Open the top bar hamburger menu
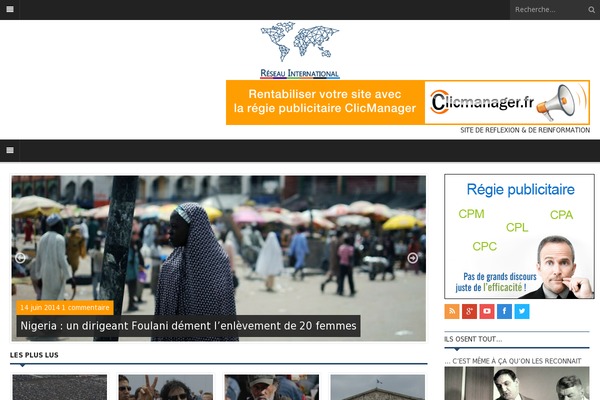 click(10, 9)
